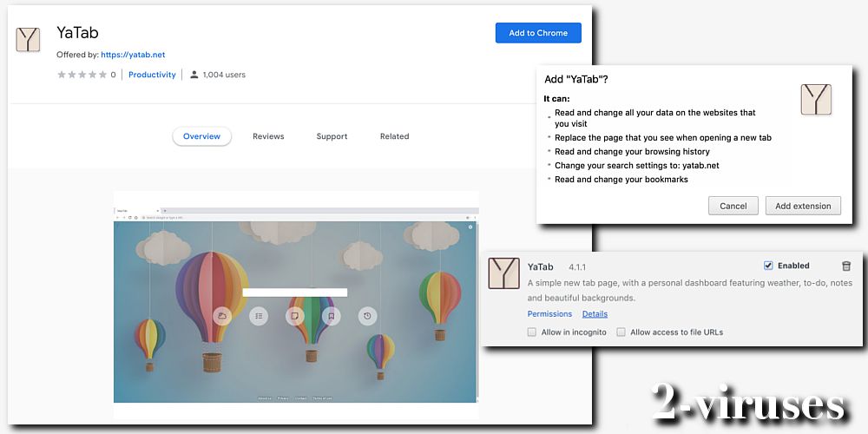Click the YaTab icon in the add dialog
The height and width of the screenshot is (434, 868).
coord(816,100)
